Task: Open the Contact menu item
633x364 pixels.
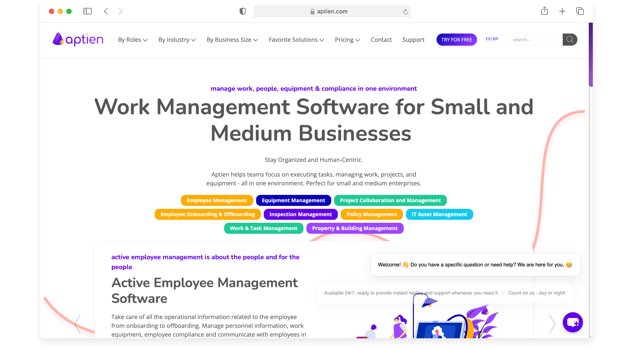Action: tap(381, 40)
